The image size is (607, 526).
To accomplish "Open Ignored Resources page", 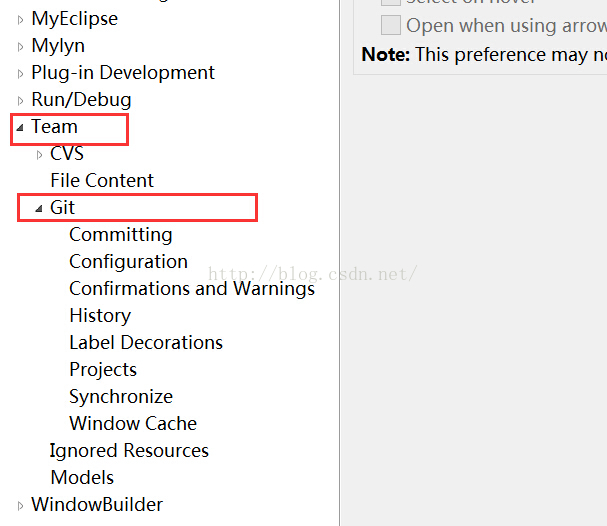I will coord(129,451).
